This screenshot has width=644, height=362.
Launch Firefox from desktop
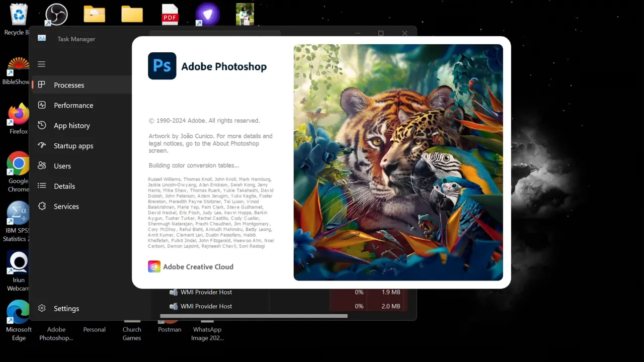click(x=19, y=119)
